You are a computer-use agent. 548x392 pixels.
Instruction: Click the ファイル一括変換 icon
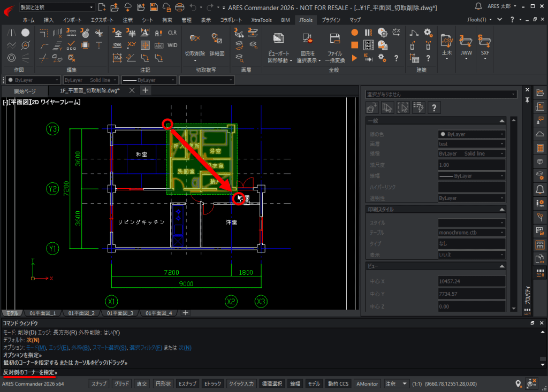(334, 39)
